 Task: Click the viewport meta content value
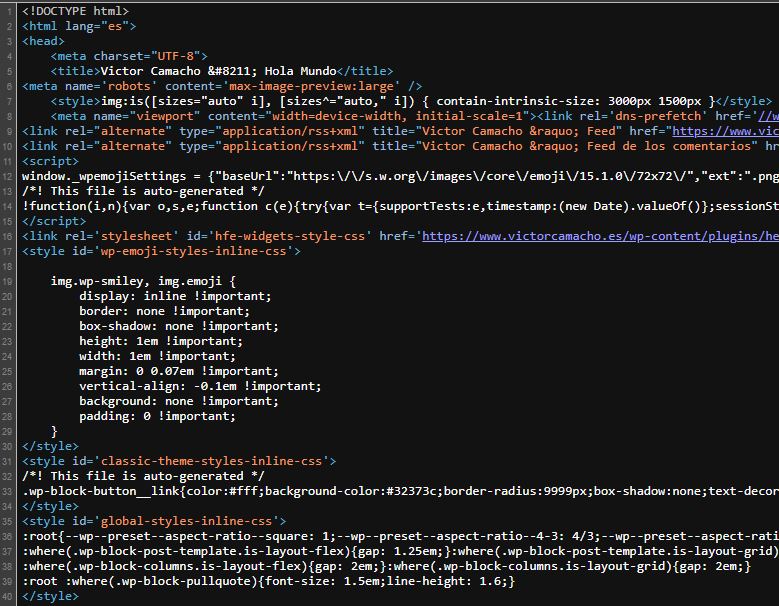click(x=397, y=116)
